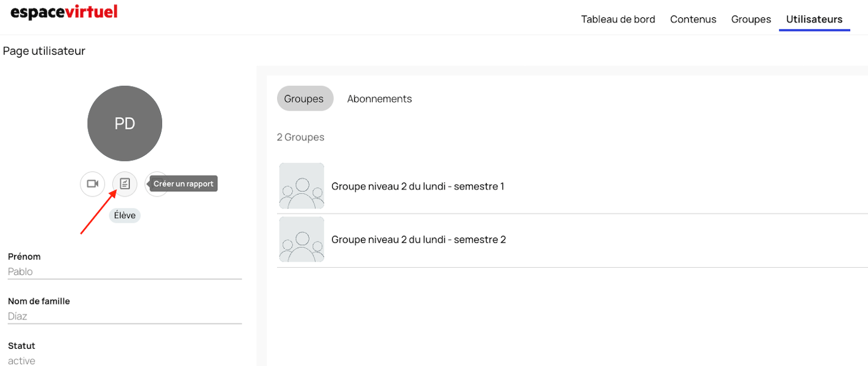Click the Élève role badge
This screenshot has height=366, width=868.
click(125, 216)
